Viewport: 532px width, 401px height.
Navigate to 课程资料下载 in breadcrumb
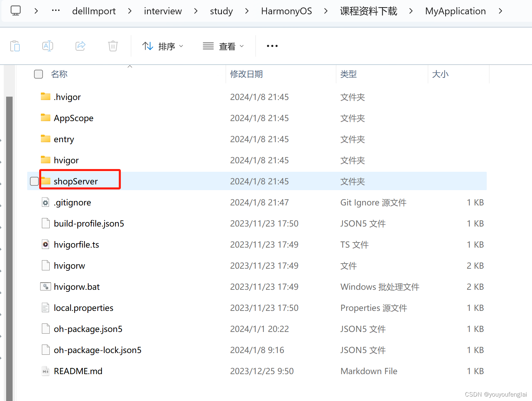[368, 11]
